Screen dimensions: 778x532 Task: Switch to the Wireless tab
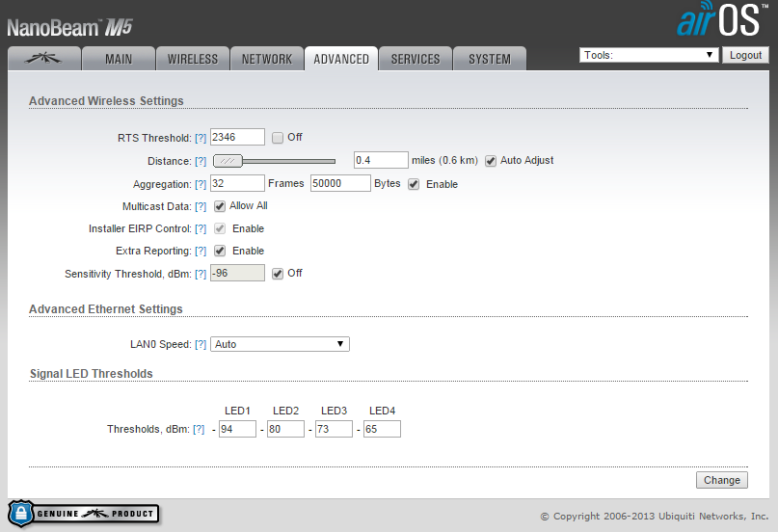tap(193, 59)
